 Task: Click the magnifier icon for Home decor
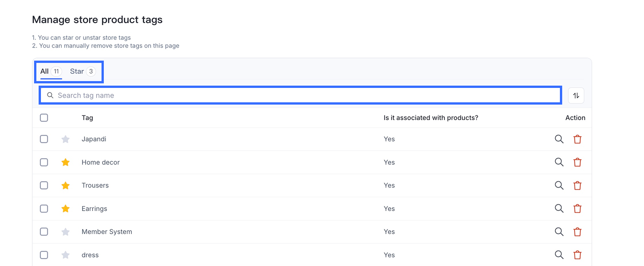(559, 162)
